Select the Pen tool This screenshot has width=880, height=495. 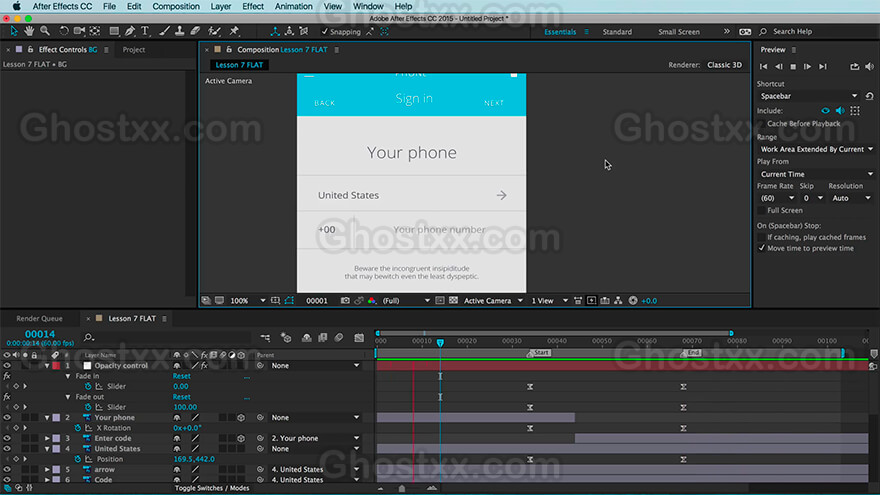(130, 31)
